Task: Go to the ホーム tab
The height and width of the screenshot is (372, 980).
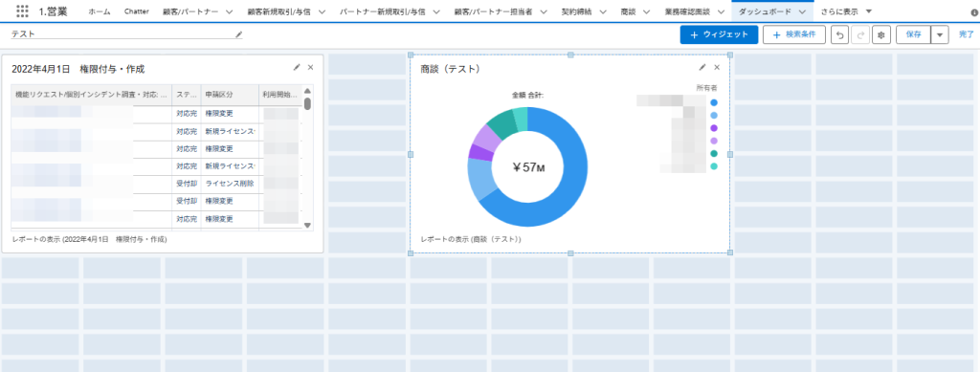Action: (x=99, y=11)
